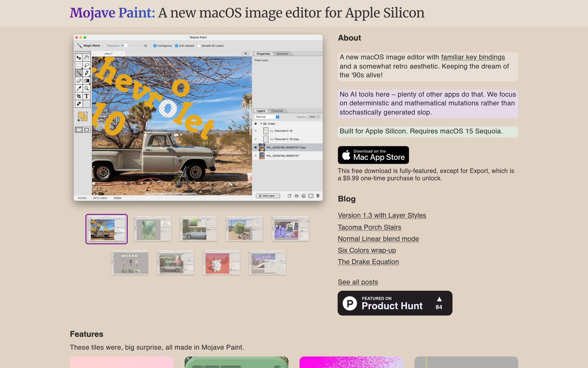Select the Rectangular Marquee tool
The height and width of the screenshot is (368, 588).
[79, 65]
